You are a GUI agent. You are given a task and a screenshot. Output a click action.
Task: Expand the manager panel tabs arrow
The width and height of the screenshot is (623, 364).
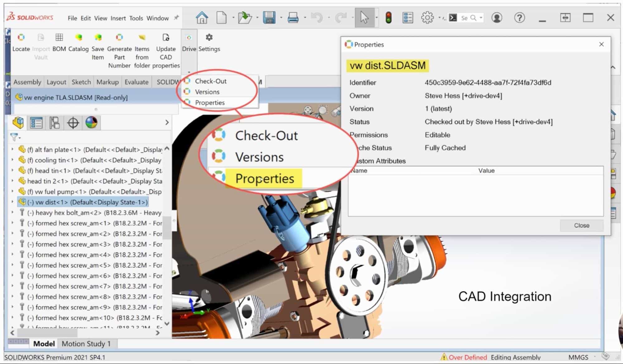coord(167,122)
